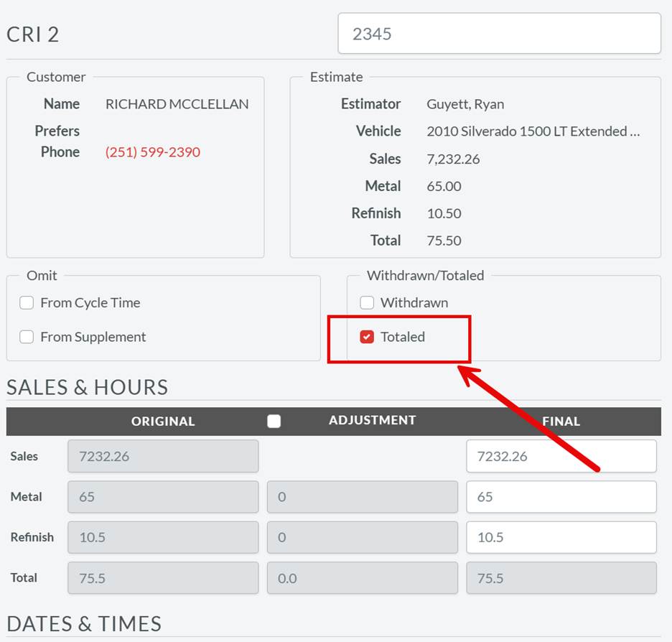Enable the Withdrawn checkbox
This screenshot has height=642, width=672.
pyautogui.click(x=367, y=302)
